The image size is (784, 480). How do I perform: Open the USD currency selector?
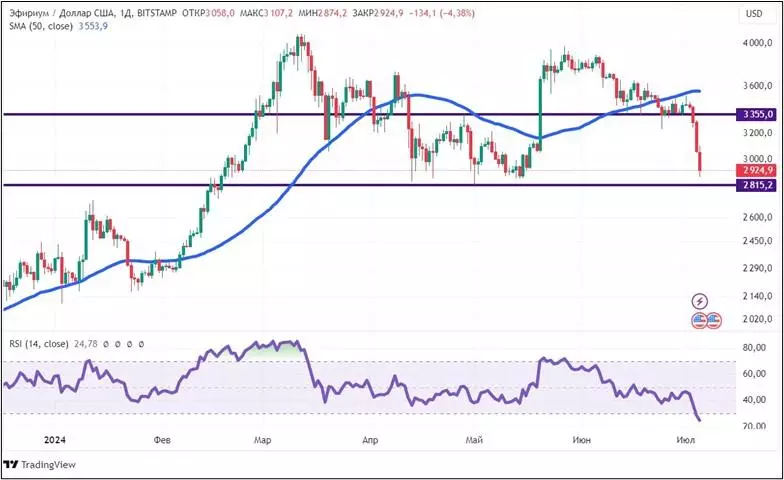[753, 13]
